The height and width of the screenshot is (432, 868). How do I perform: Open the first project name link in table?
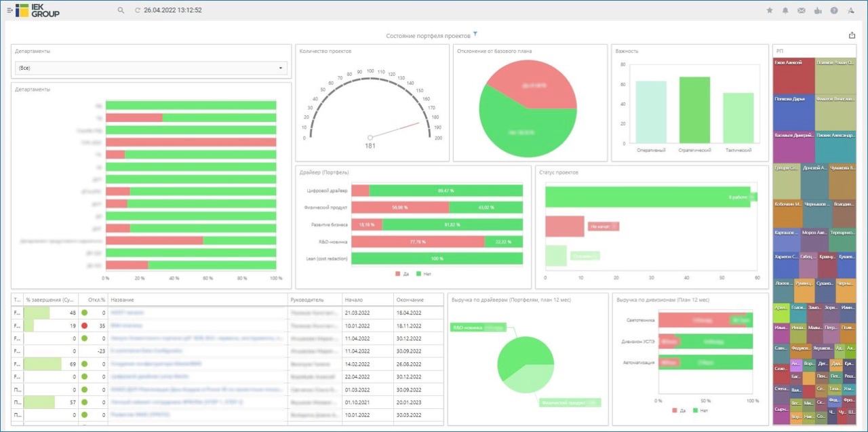coord(127,313)
